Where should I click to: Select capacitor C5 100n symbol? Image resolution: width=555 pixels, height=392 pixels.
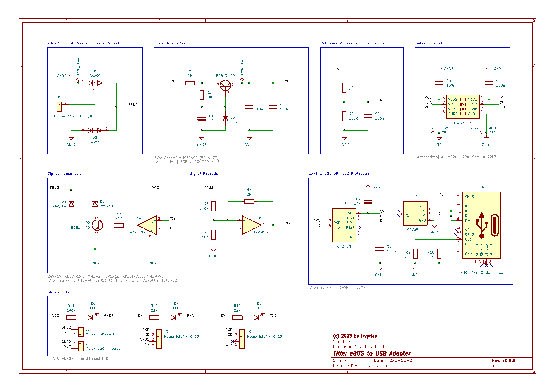(439, 83)
